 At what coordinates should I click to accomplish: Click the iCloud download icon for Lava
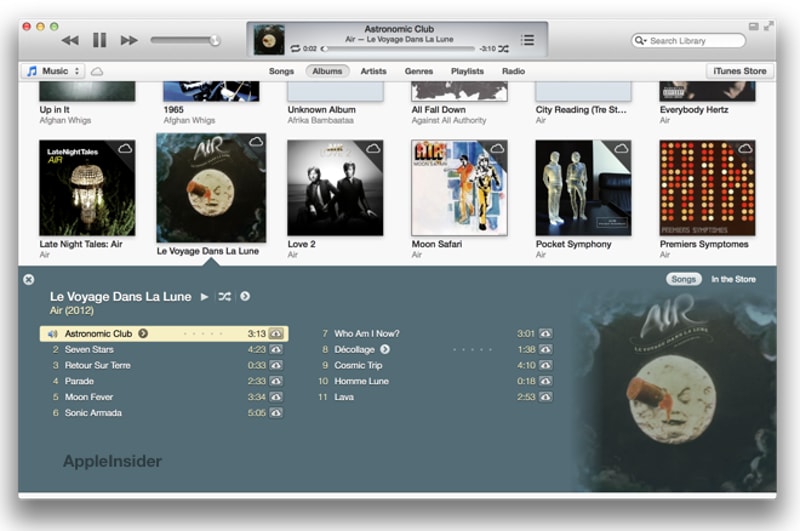(545, 397)
